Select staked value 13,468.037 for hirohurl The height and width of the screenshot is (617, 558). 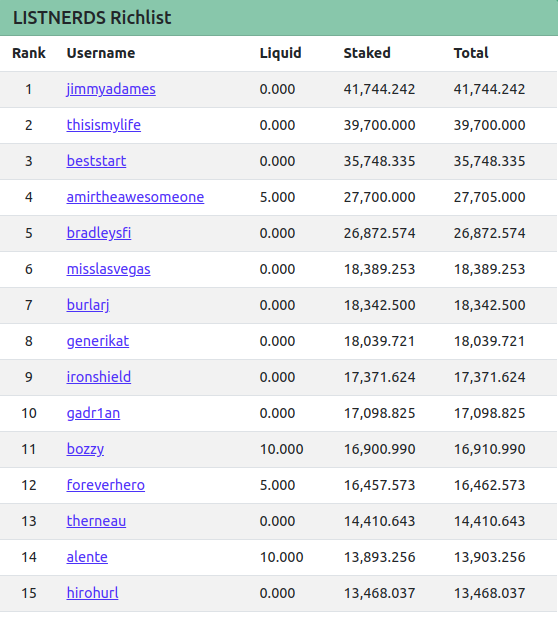point(379,593)
